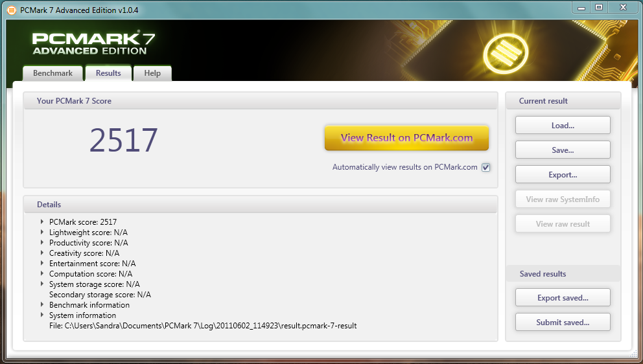Expand System information row
Image resolution: width=643 pixels, height=364 pixels.
[x=42, y=315]
